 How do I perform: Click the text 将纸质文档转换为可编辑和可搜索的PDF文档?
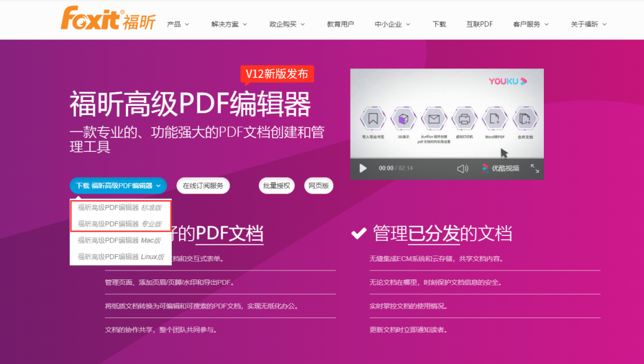click(173, 306)
